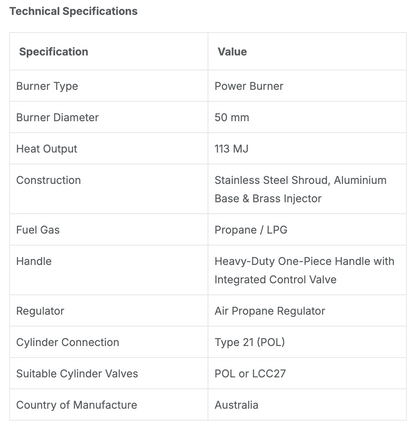Select the Handle row label
The width and height of the screenshot is (416, 429).
click(34, 261)
